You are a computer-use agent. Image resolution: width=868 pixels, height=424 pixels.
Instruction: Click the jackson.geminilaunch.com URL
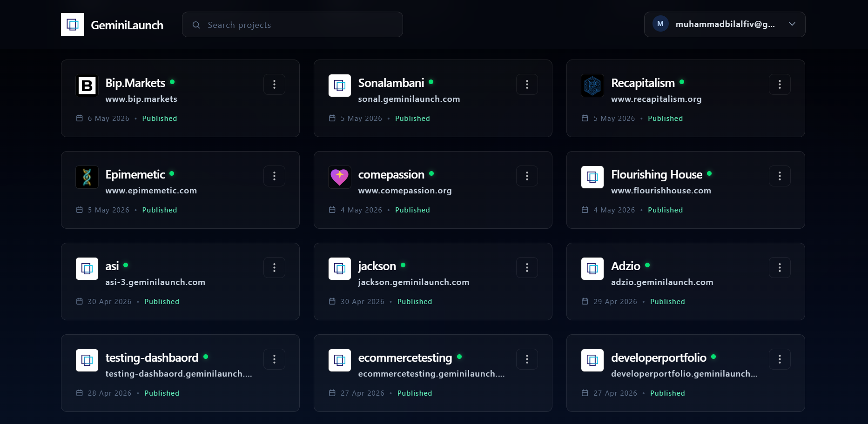[x=414, y=282]
